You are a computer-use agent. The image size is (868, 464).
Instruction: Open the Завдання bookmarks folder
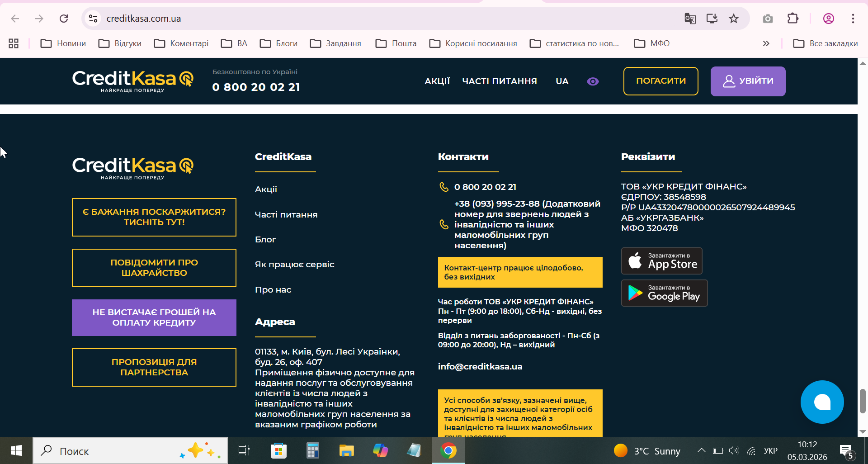336,43
